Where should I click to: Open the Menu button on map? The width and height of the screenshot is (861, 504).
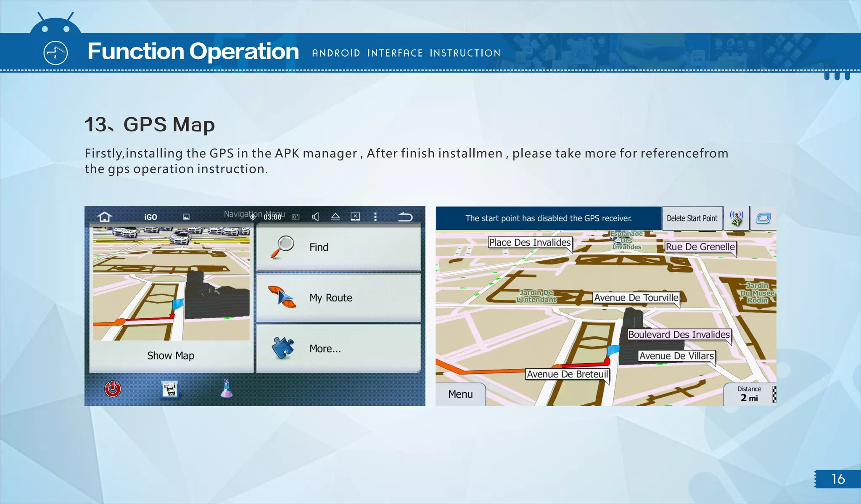(x=460, y=394)
